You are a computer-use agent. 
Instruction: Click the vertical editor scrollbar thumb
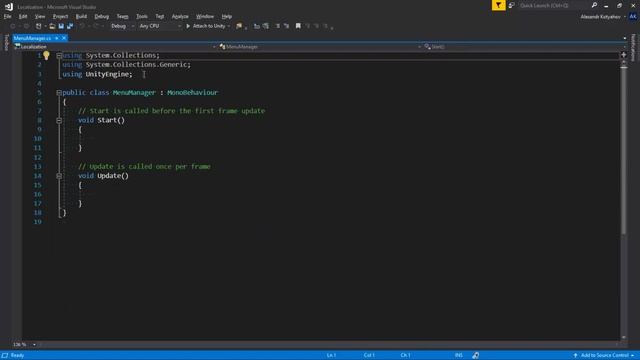(623, 150)
